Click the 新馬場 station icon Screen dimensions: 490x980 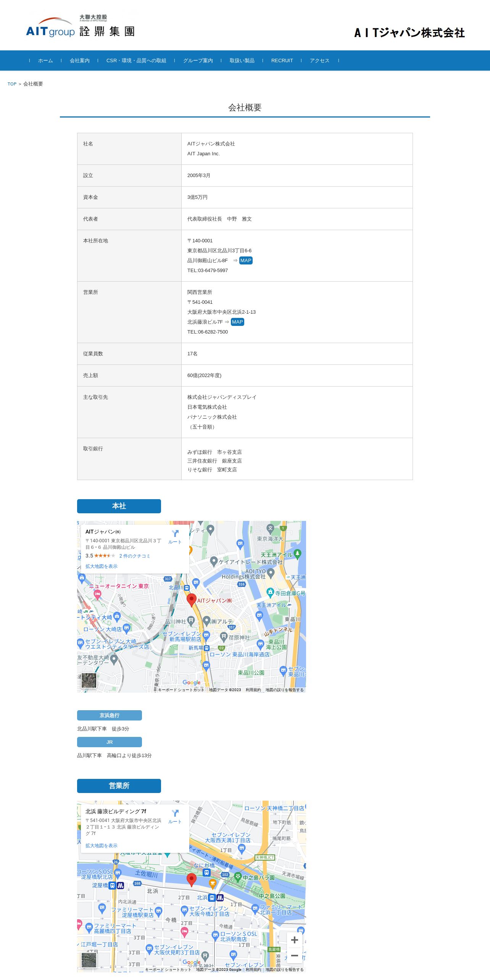[x=207, y=648]
